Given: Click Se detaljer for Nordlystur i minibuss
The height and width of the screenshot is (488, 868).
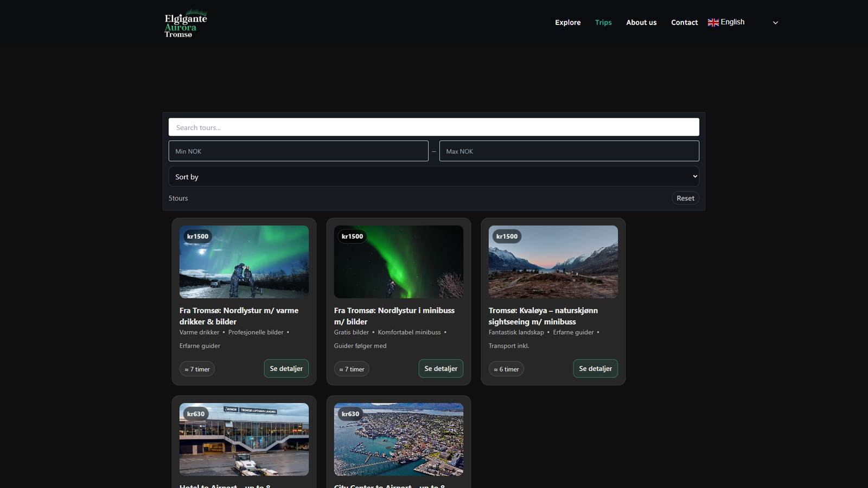Looking at the screenshot, I should (441, 369).
